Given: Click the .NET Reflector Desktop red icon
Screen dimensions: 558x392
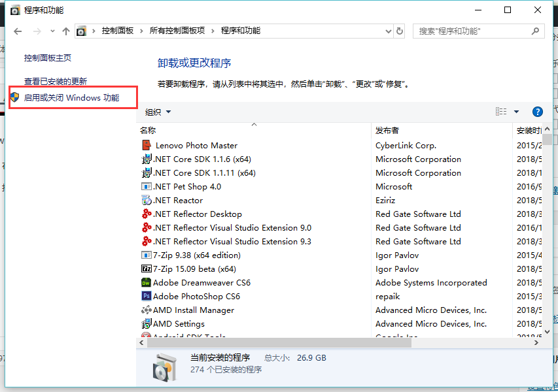Looking at the screenshot, I should point(147,214).
